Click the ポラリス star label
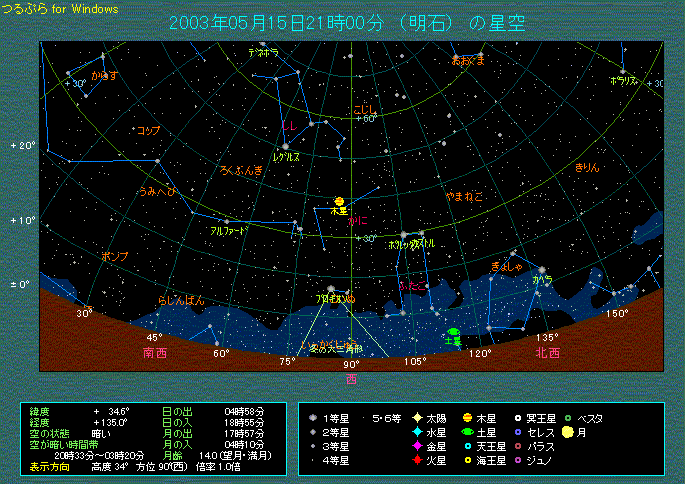Screen dimensions: 685x484 624,81
